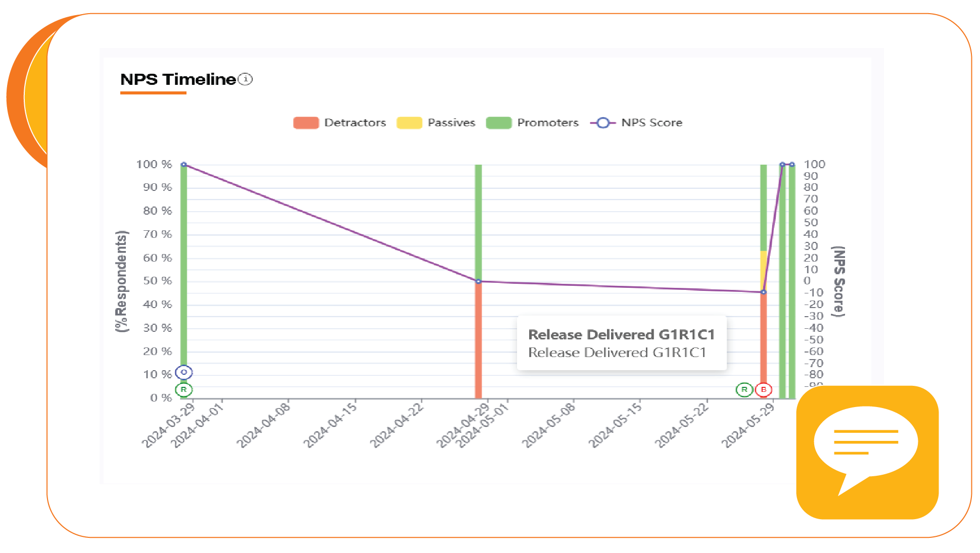This screenshot has height=553, width=980.
Task: Click the red B event marker
Action: point(764,390)
